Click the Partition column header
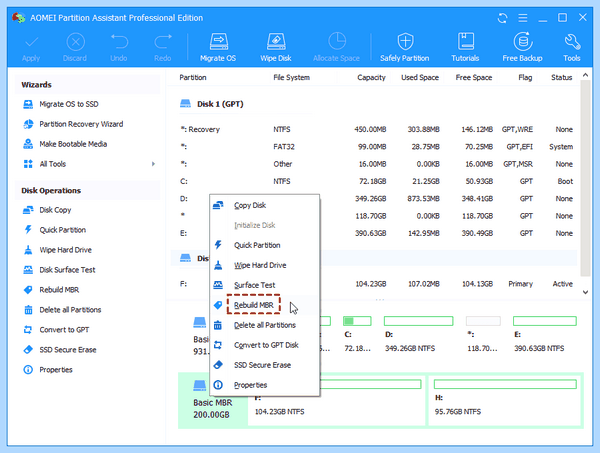The width and height of the screenshot is (600, 453). click(193, 77)
